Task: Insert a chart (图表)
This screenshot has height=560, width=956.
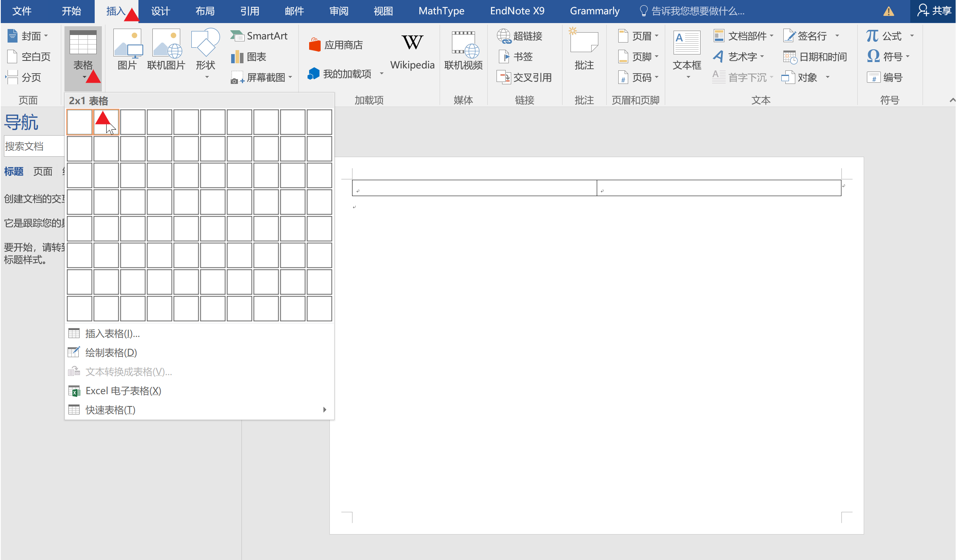Action: click(x=249, y=56)
